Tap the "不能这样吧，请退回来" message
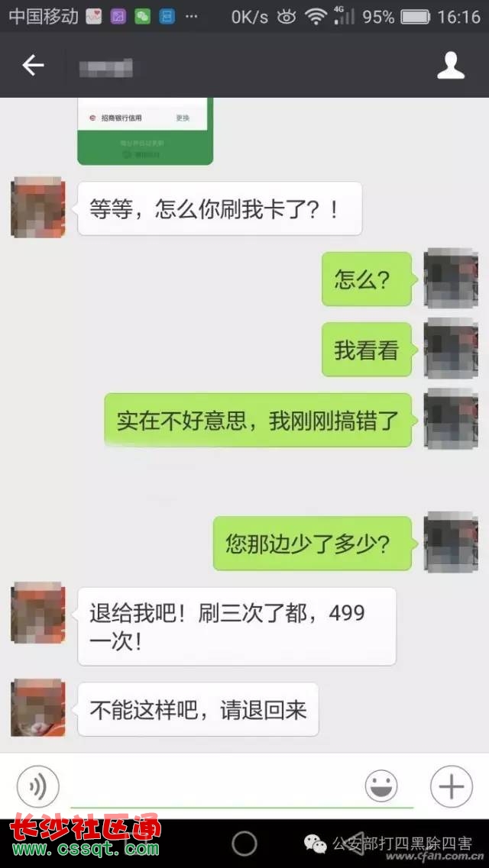 (198, 710)
